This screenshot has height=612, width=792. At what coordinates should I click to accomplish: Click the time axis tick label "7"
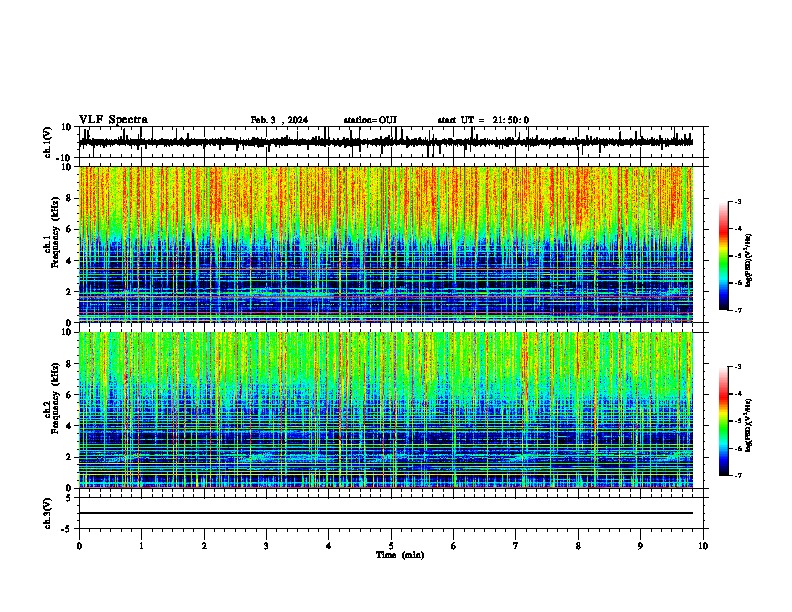(516, 546)
